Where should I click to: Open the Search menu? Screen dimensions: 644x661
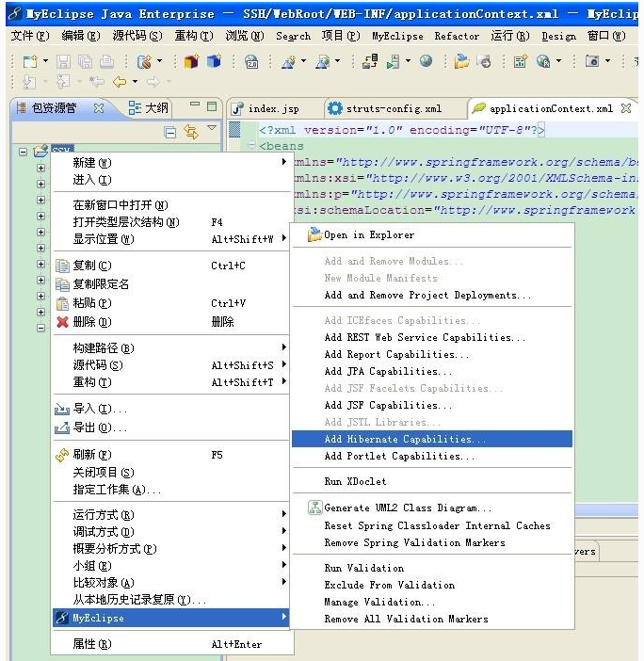pyautogui.click(x=294, y=37)
